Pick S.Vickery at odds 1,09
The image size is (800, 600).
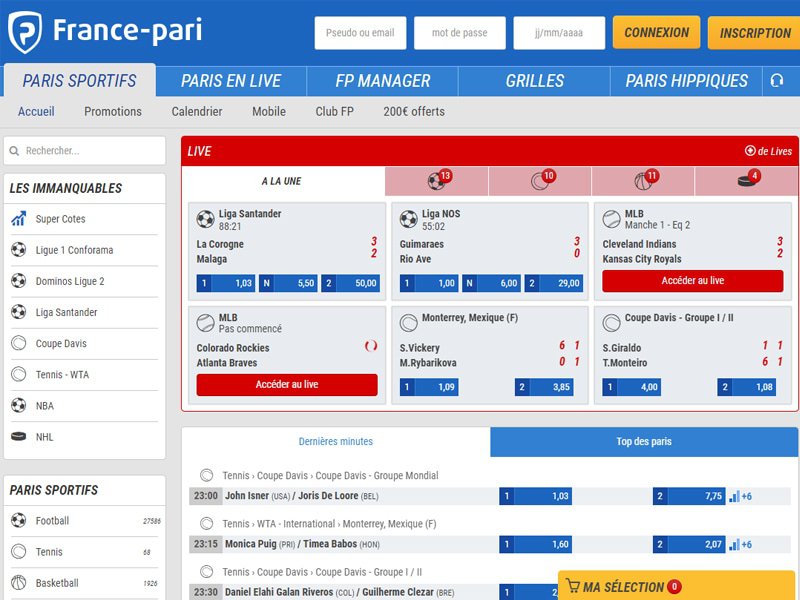[429, 387]
